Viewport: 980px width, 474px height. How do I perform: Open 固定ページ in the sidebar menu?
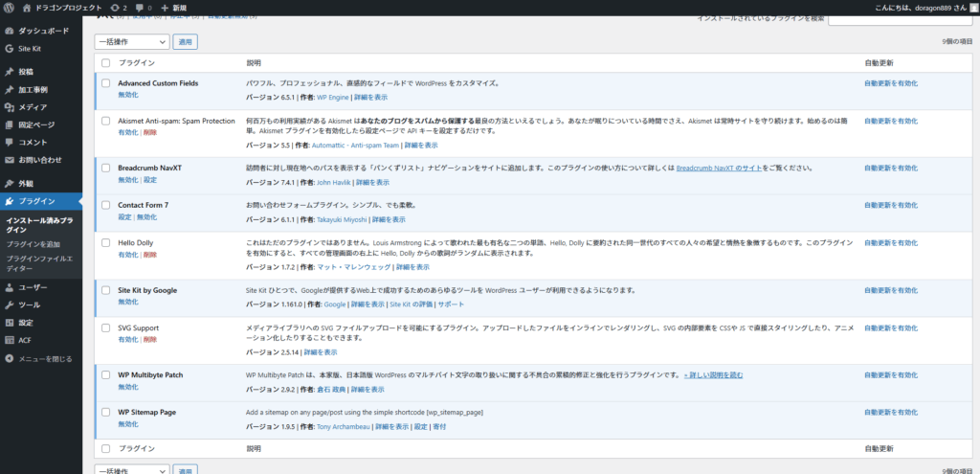click(x=36, y=124)
